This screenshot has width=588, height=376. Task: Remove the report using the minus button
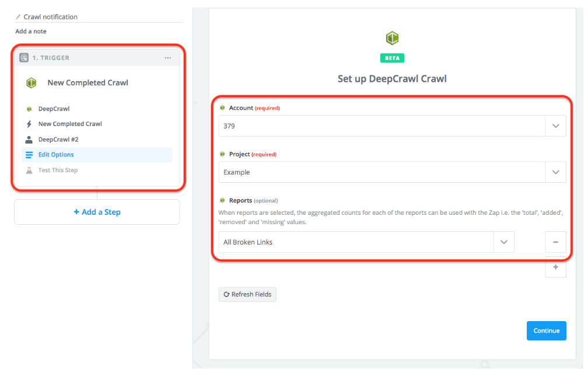click(x=555, y=242)
